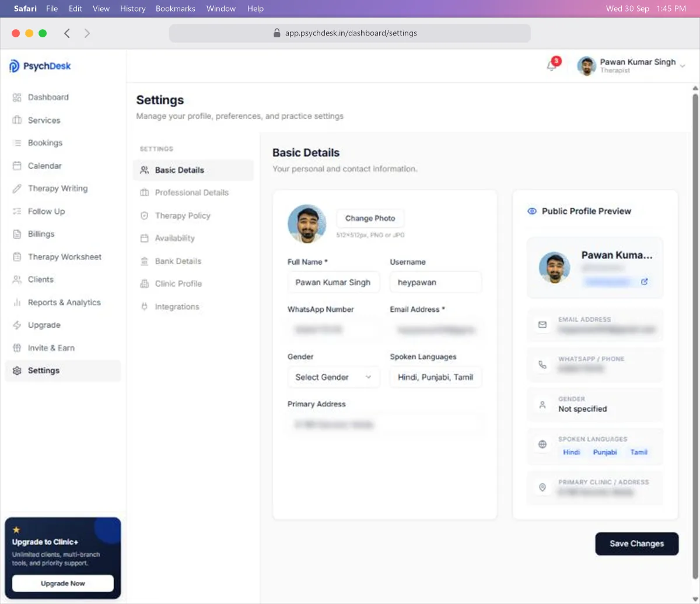Click the Hindi language tag in preview
The height and width of the screenshot is (604, 700).
[572, 452]
